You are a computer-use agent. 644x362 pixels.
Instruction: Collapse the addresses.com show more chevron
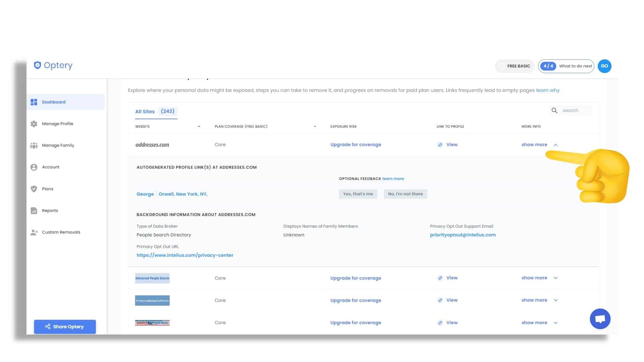click(x=556, y=145)
